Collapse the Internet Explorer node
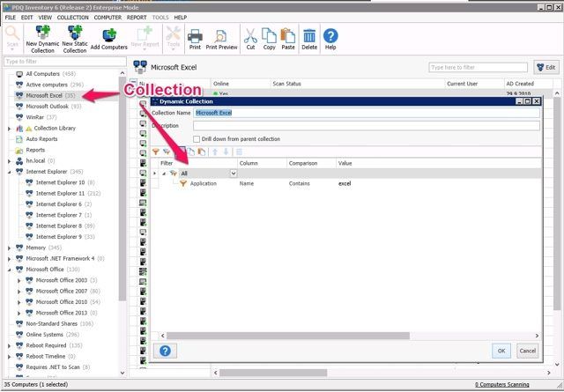 tap(10, 172)
